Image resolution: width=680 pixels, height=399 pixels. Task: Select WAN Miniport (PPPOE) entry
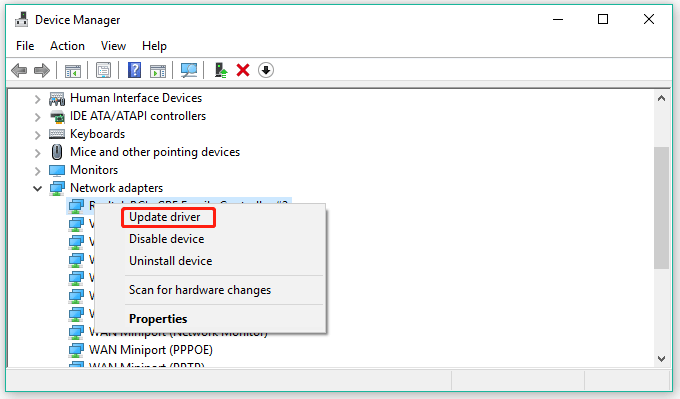pyautogui.click(x=151, y=350)
